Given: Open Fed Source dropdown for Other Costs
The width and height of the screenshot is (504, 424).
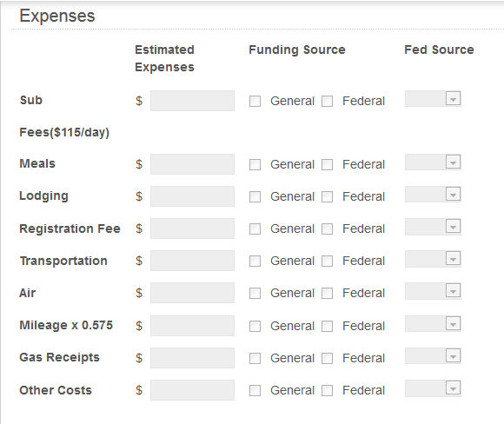Looking at the screenshot, I should pos(433,388).
